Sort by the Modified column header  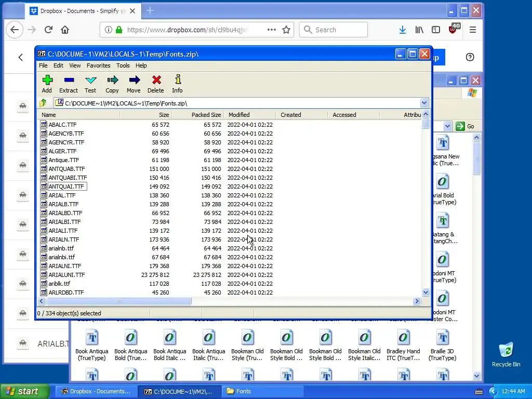tap(250, 115)
